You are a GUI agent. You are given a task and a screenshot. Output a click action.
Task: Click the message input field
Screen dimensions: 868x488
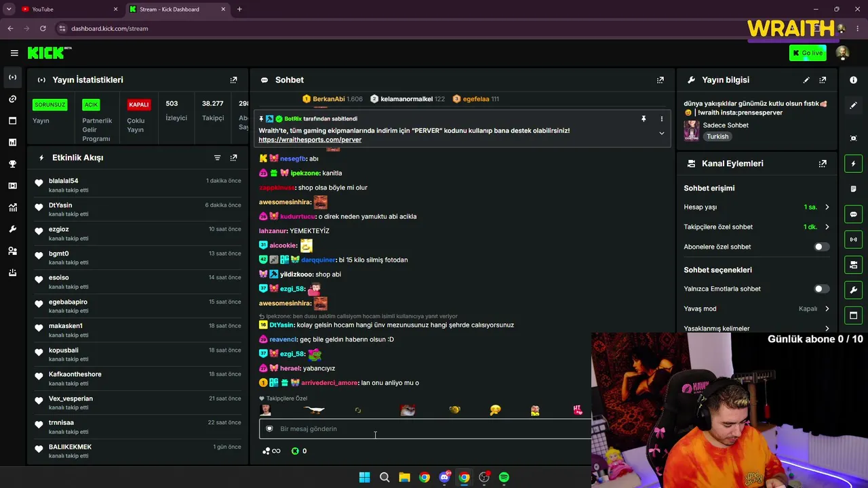(x=425, y=429)
